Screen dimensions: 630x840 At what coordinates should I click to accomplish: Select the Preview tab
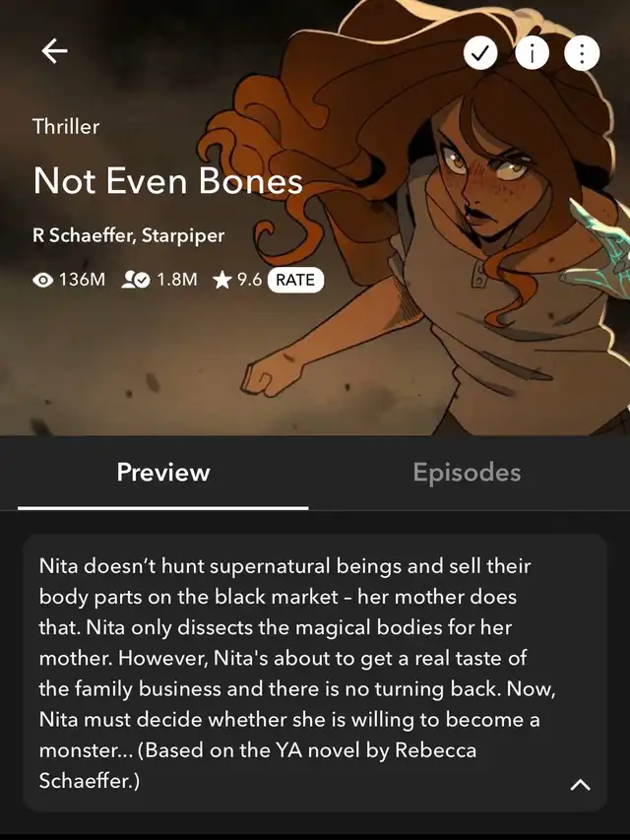coord(163,473)
